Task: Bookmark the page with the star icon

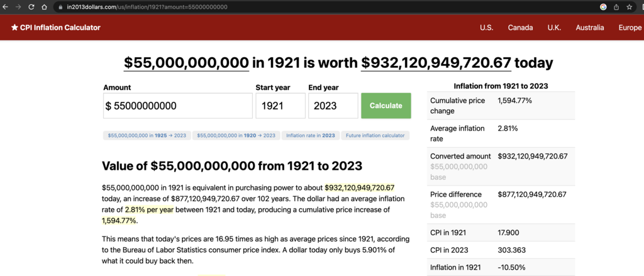Action: pos(629,7)
